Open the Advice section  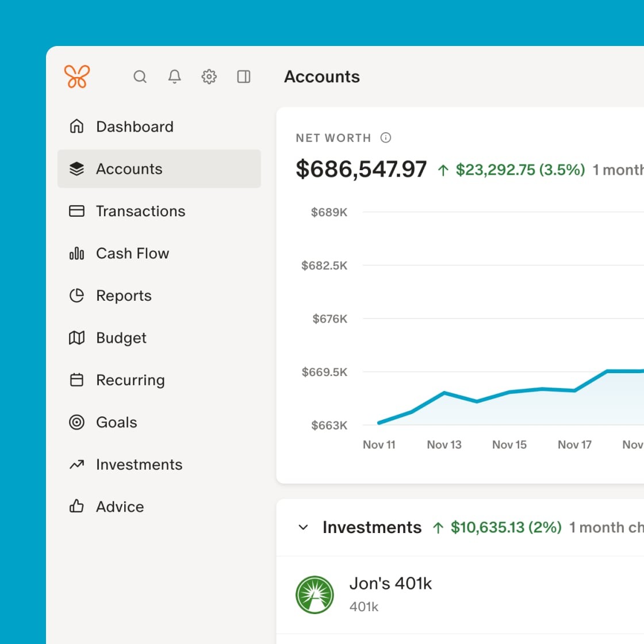120,507
